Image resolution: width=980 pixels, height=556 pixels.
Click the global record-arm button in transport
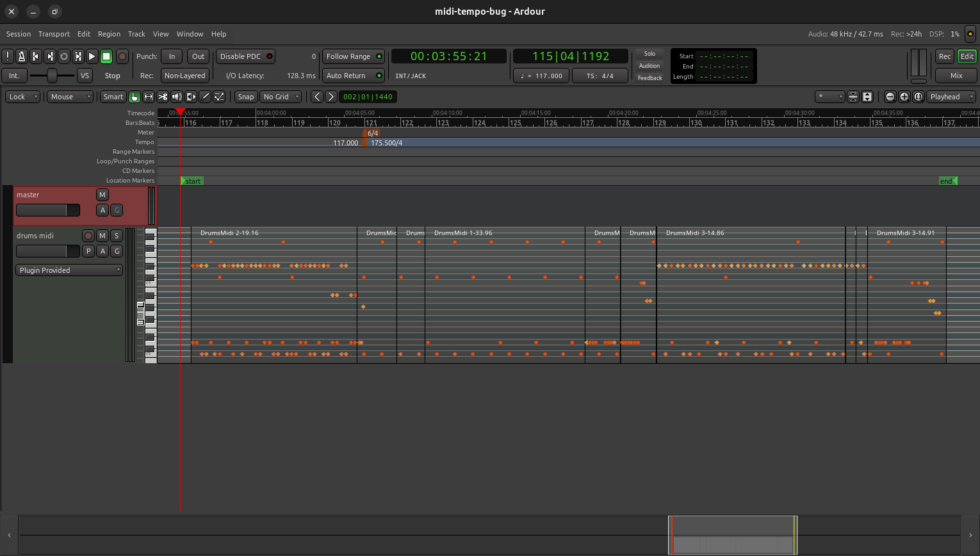tap(122, 56)
